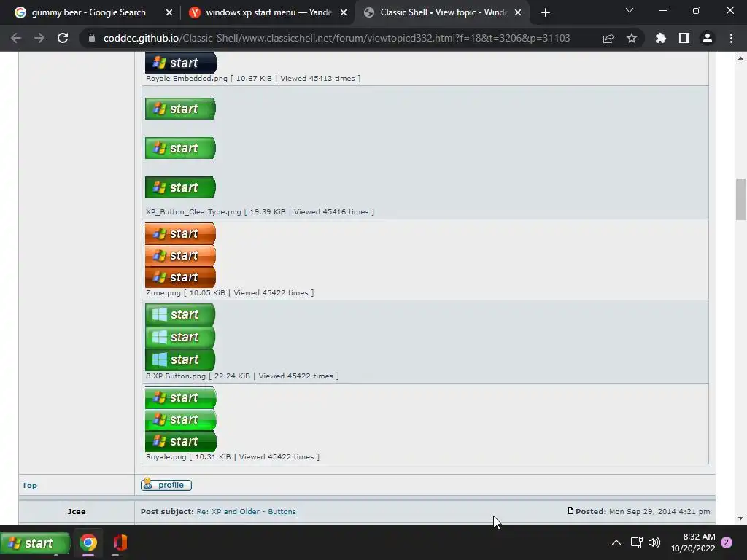
Task: Share this page icon in address bar
Action: click(608, 38)
